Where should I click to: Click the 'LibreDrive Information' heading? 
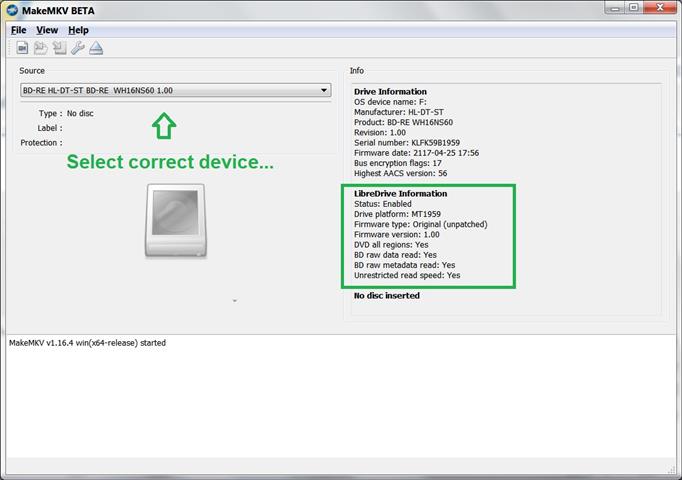click(x=400, y=194)
